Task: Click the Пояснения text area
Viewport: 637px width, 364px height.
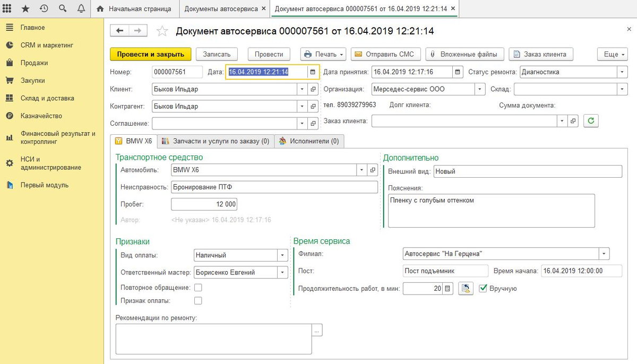Action: (492, 211)
